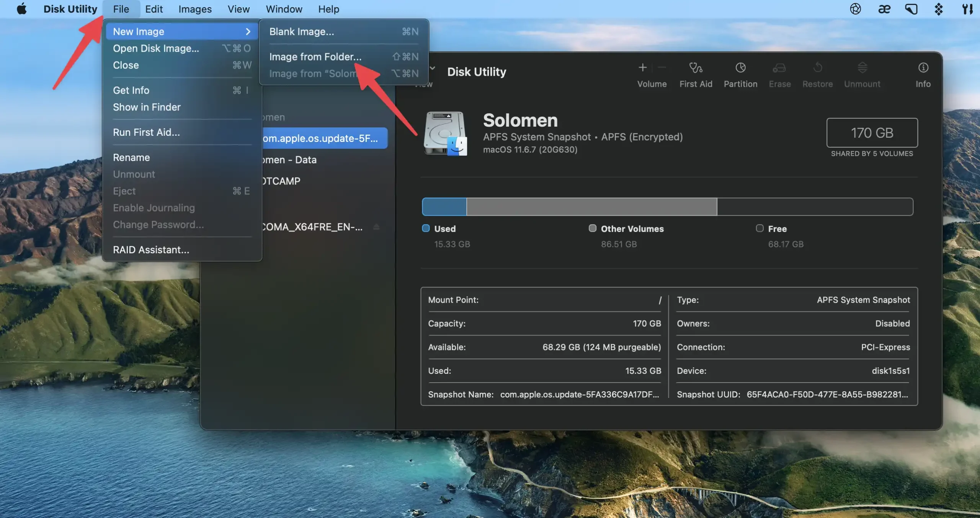This screenshot has width=980, height=518.
Task: Eject the COMA_X64FRE_EN disk via eject icon
Action: pos(376,227)
